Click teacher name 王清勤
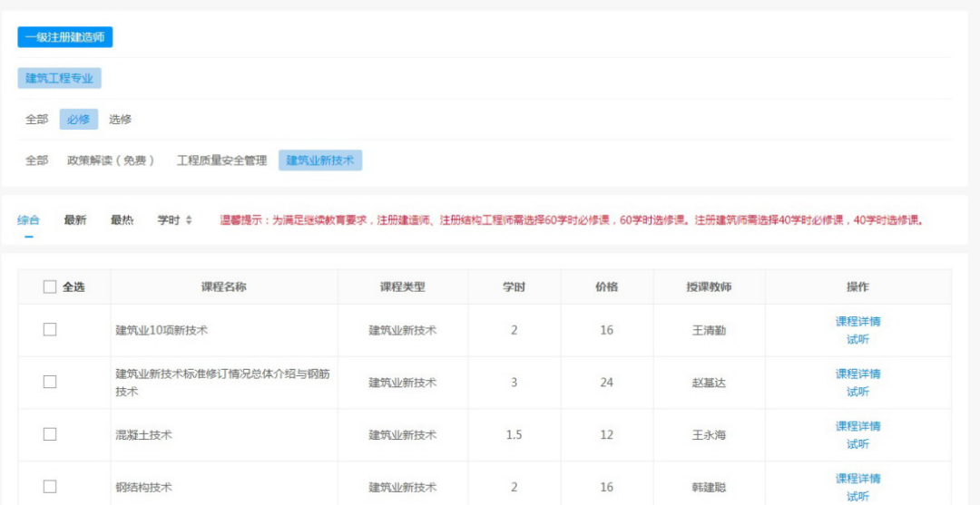 pyautogui.click(x=709, y=330)
